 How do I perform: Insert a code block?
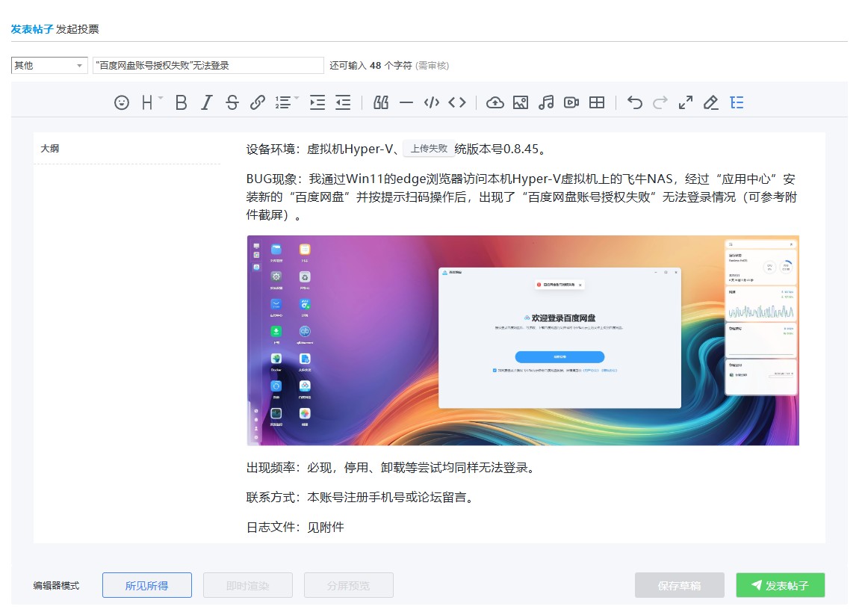[x=432, y=102]
